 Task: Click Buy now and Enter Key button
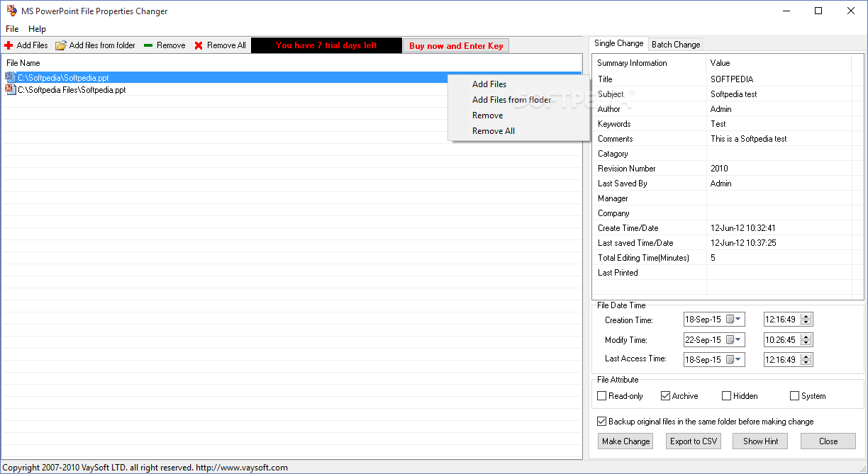pos(456,45)
